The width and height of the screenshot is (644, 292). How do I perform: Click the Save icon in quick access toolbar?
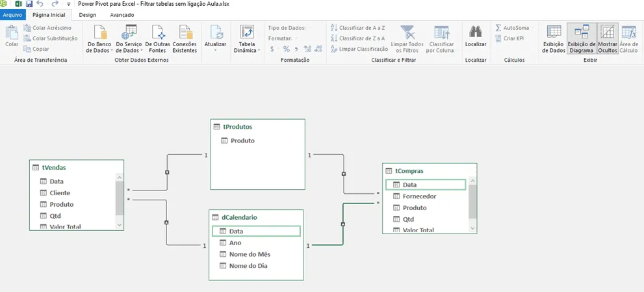point(29,4)
